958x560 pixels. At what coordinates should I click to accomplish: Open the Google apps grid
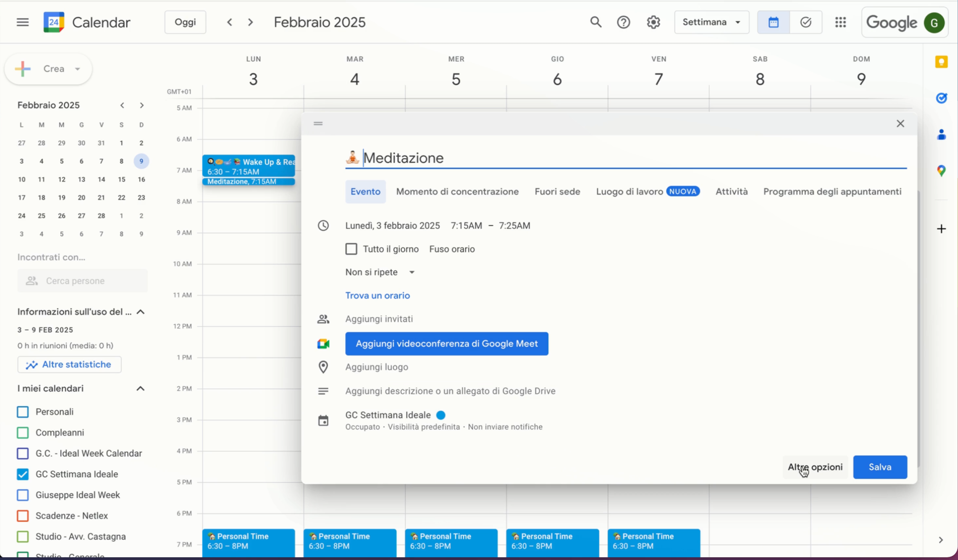pyautogui.click(x=840, y=22)
